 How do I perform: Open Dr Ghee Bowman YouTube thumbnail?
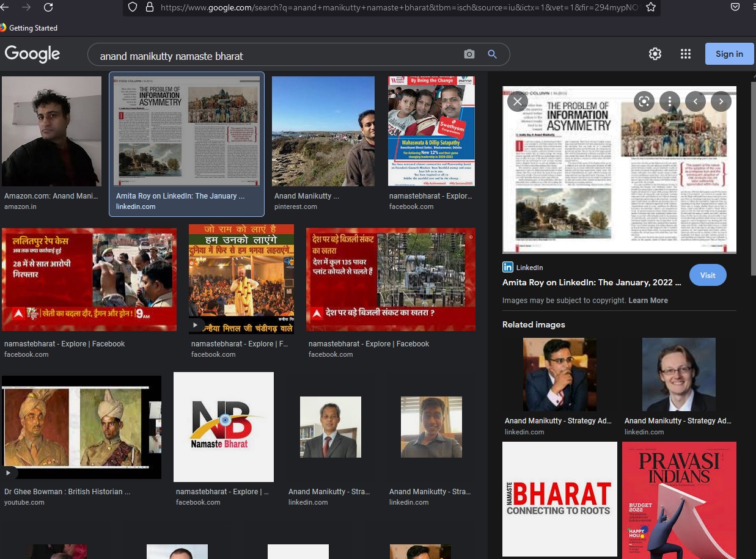(82, 427)
